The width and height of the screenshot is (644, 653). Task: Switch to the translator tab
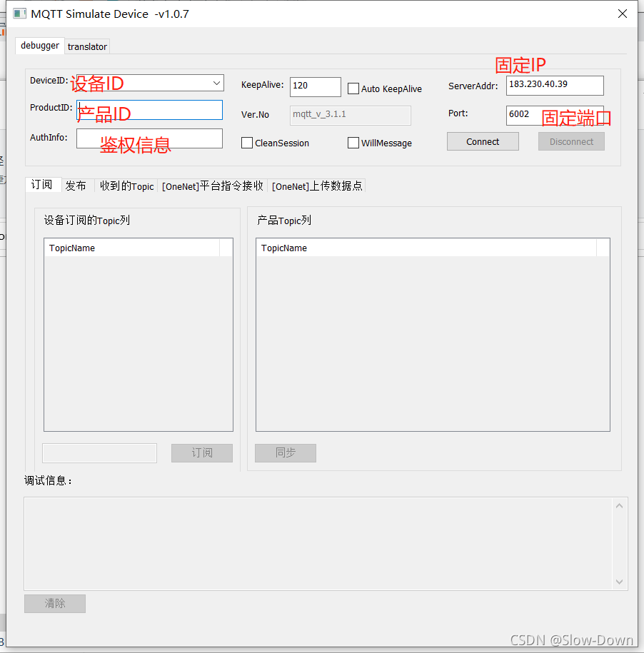point(87,46)
